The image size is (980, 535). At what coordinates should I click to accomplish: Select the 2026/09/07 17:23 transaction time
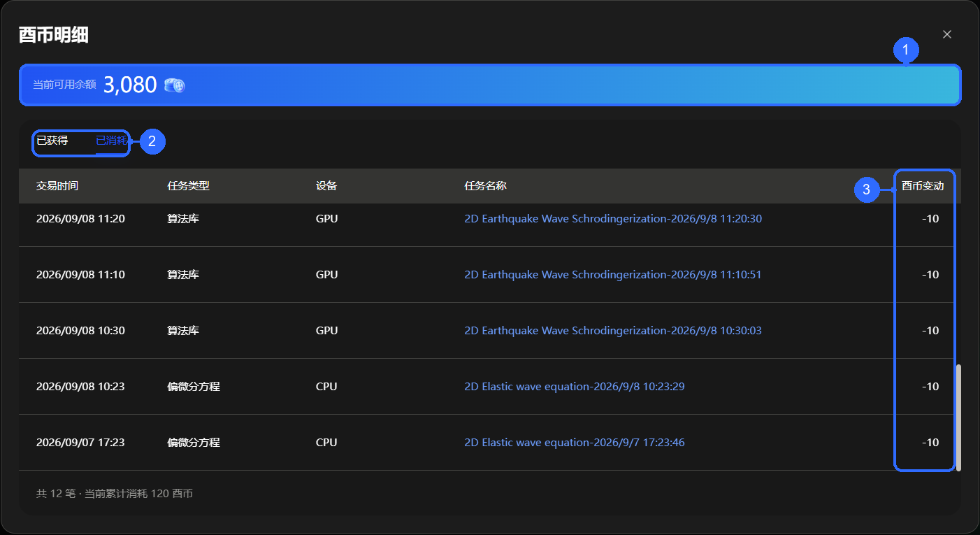[x=80, y=443]
